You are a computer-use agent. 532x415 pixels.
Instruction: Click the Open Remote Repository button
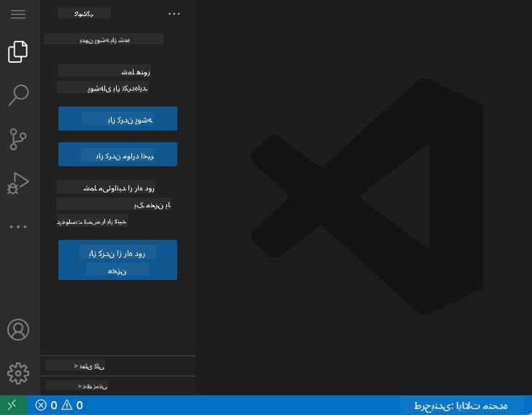[x=117, y=260]
